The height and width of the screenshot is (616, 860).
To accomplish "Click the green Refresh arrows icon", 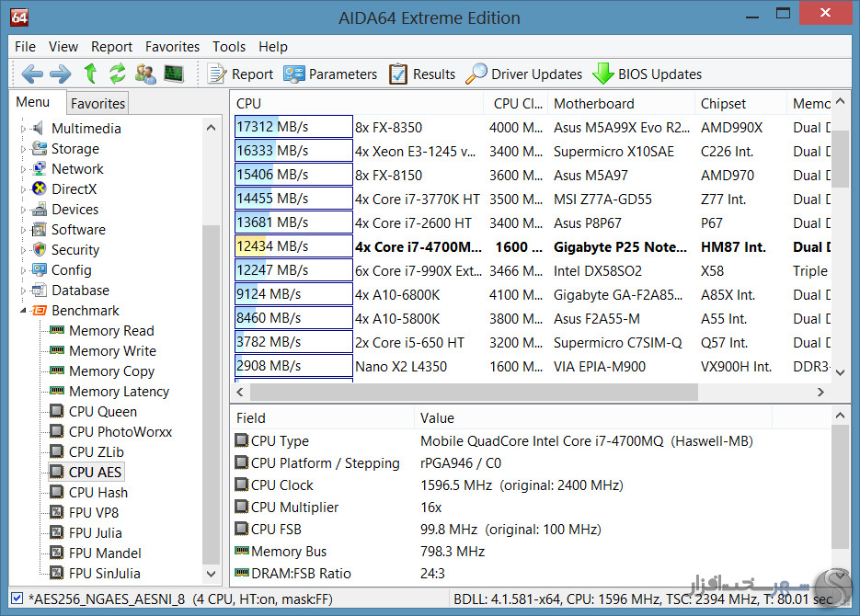I will [x=118, y=74].
